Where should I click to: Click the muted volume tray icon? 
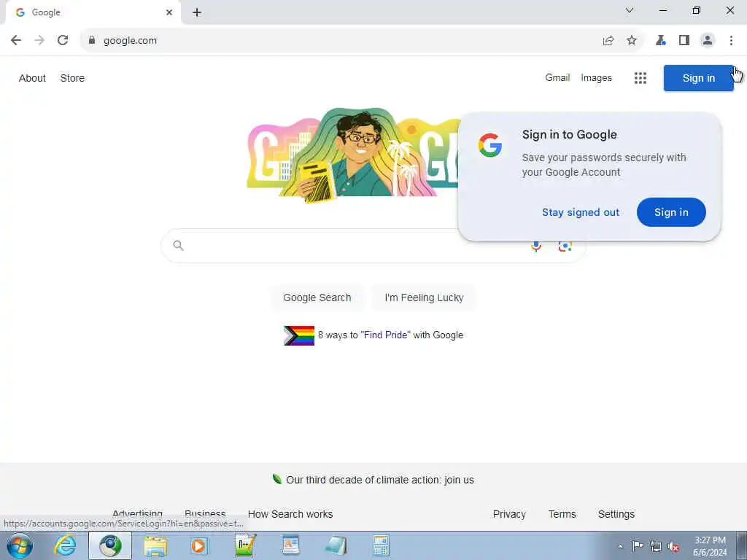[x=673, y=547]
